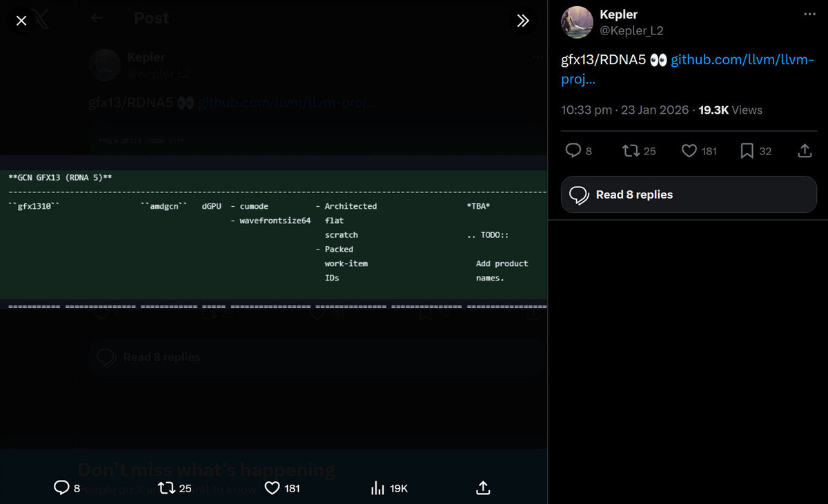View the 19.3K Views analytics
The image size is (828, 504).
730,110
